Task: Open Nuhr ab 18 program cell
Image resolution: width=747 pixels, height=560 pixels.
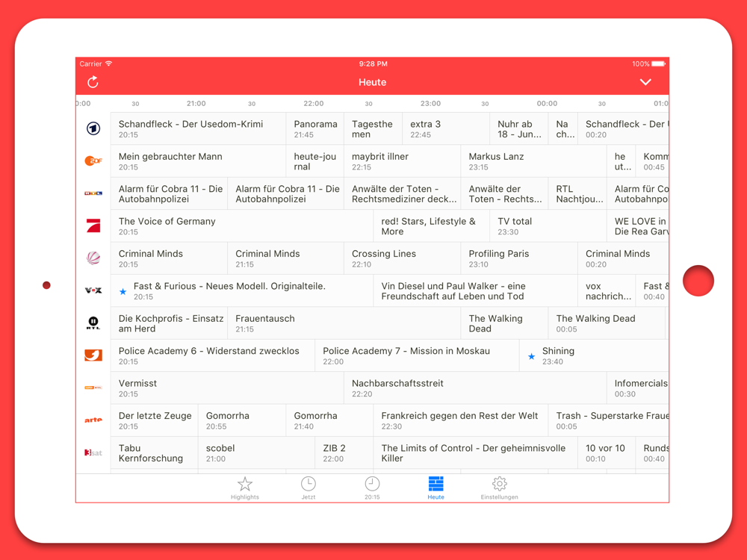Action: click(x=519, y=128)
